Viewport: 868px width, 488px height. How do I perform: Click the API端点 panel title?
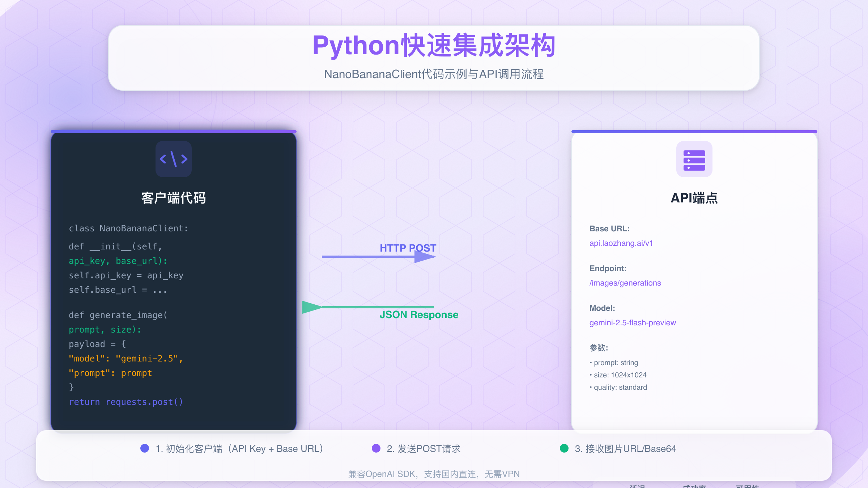[x=694, y=198]
